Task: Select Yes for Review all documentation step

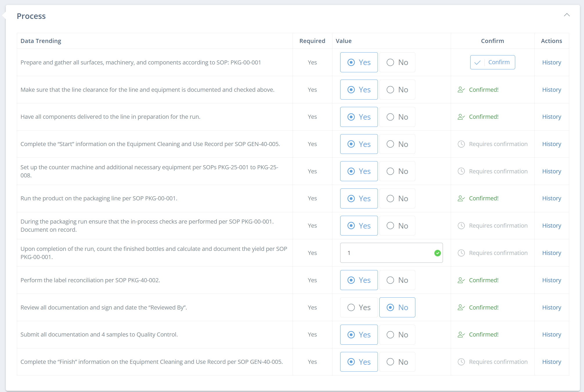Action: point(359,308)
